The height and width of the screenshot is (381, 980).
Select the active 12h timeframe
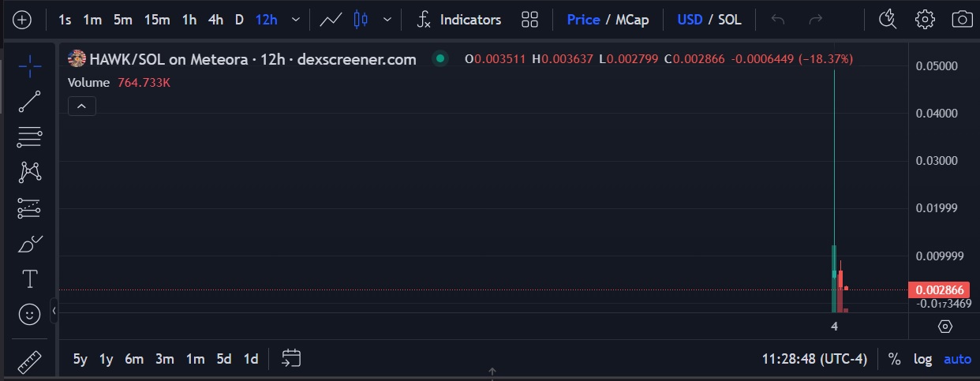tap(267, 20)
